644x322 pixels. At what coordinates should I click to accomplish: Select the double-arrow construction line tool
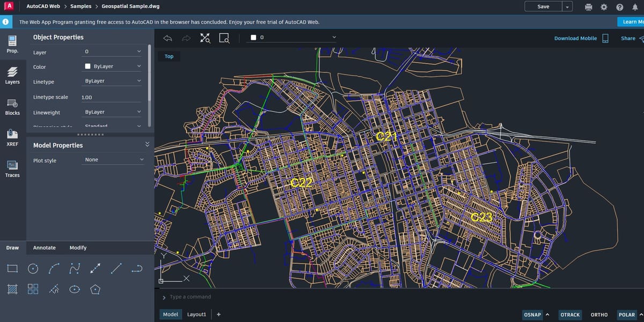(96, 268)
